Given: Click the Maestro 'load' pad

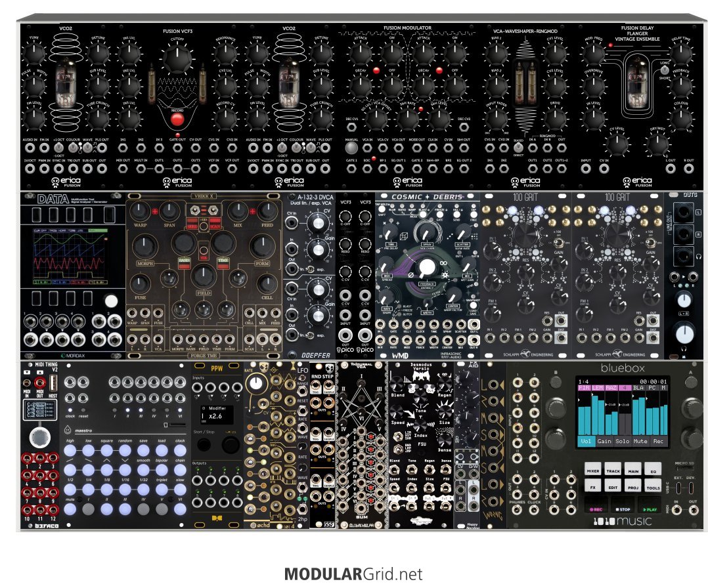Looking at the screenshot, I should click(162, 450).
